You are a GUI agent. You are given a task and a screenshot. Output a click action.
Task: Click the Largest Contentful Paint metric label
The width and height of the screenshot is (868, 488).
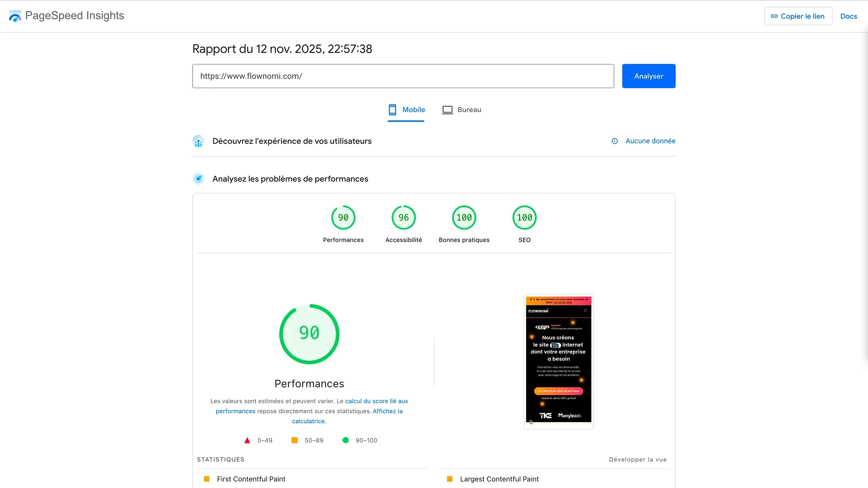click(499, 479)
